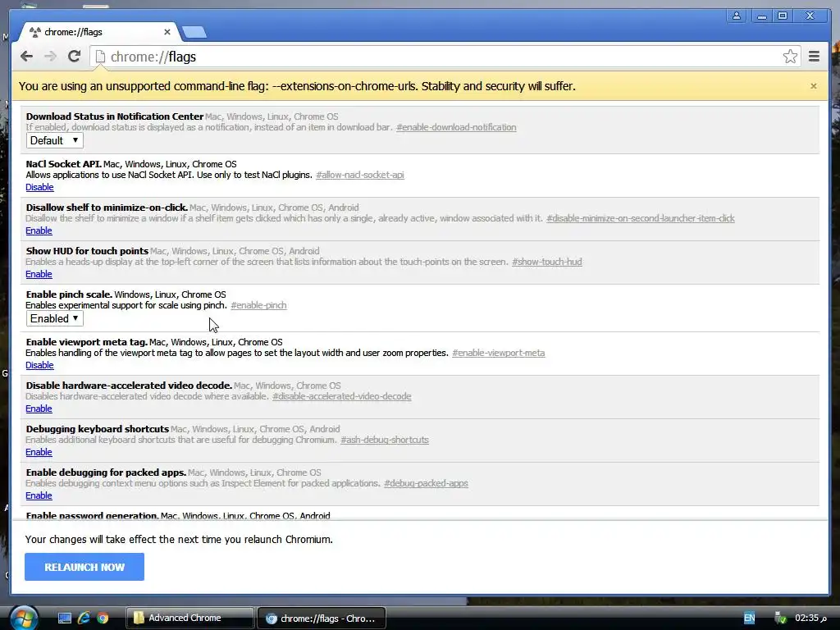The height and width of the screenshot is (630, 840).
Task: Open the #disable-accelerated-video-decode anchor link
Action: 341,396
